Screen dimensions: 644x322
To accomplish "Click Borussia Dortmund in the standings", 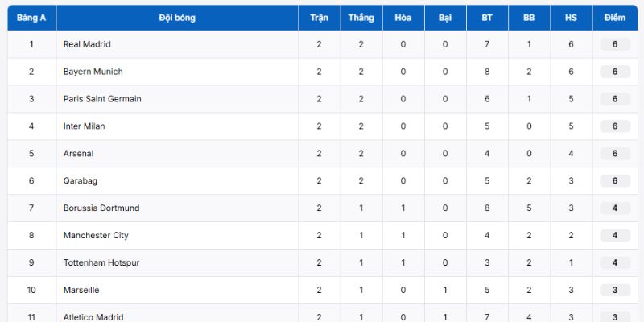I will [101, 208].
